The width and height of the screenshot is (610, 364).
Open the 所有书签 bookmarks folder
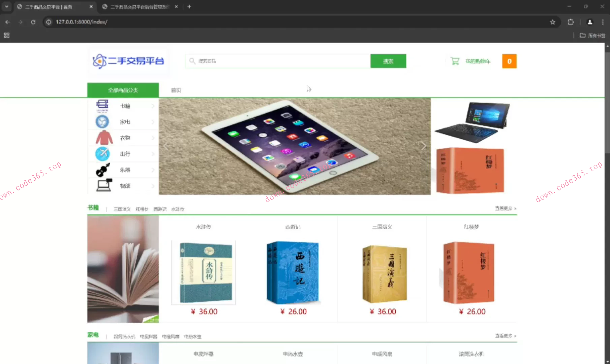[x=592, y=35]
